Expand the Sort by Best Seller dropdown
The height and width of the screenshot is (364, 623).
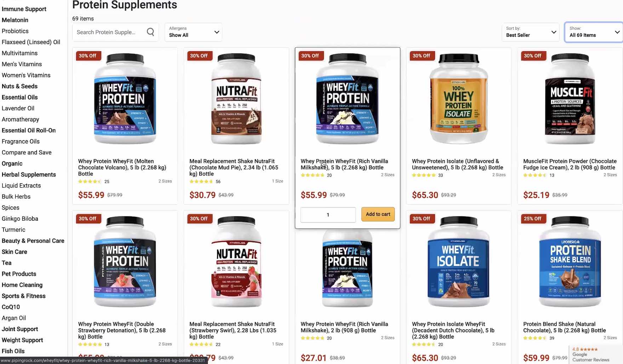[530, 32]
